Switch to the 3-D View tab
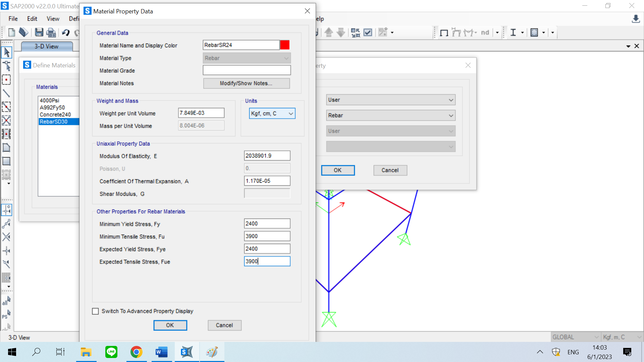 (47, 46)
